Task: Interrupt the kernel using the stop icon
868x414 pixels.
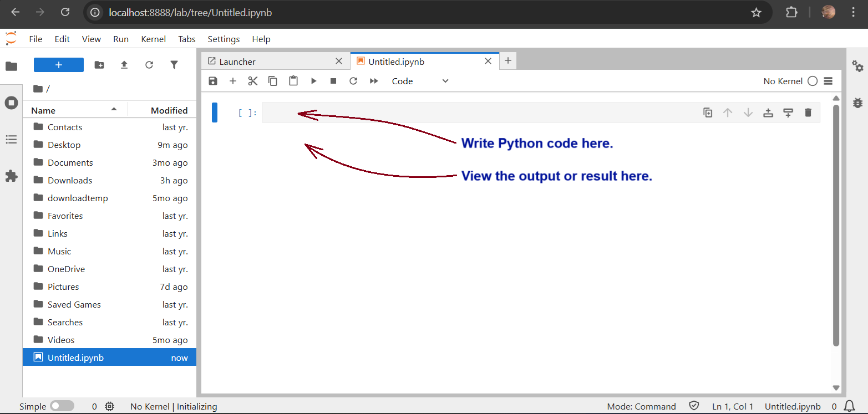Action: coord(333,81)
